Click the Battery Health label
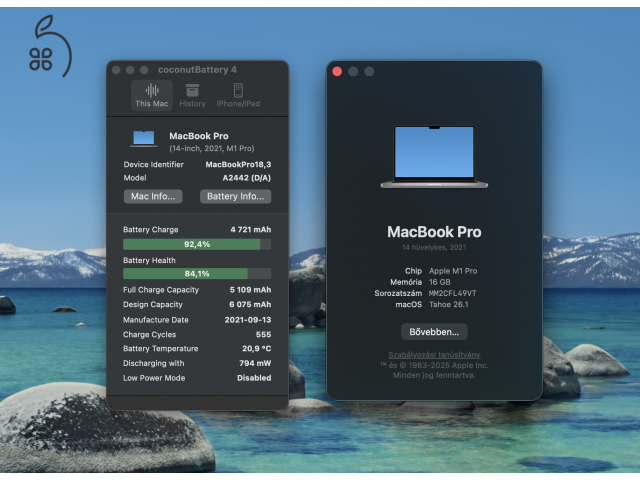The height and width of the screenshot is (480, 640). 149,260
